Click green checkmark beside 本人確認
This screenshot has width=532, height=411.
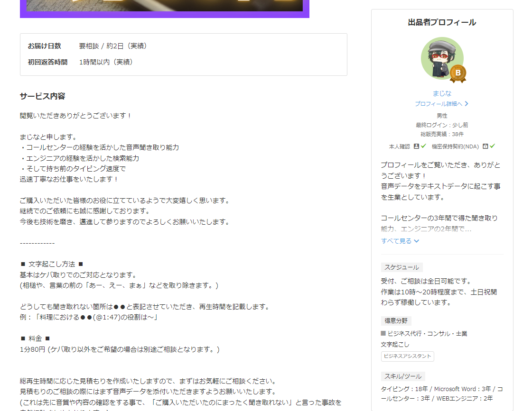(423, 146)
